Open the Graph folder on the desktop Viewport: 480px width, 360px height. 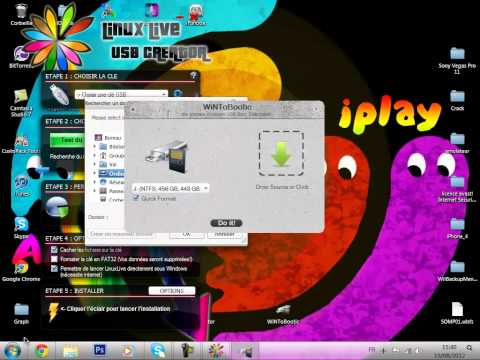click(x=21, y=313)
